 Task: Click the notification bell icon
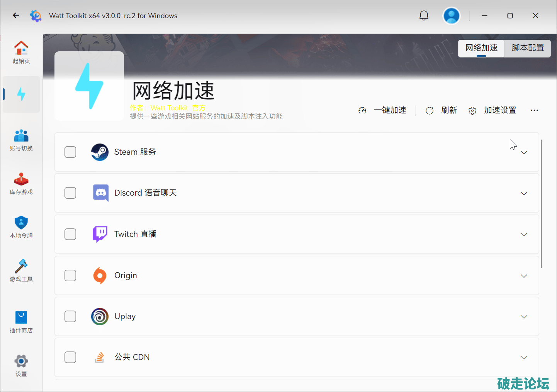pyautogui.click(x=424, y=15)
